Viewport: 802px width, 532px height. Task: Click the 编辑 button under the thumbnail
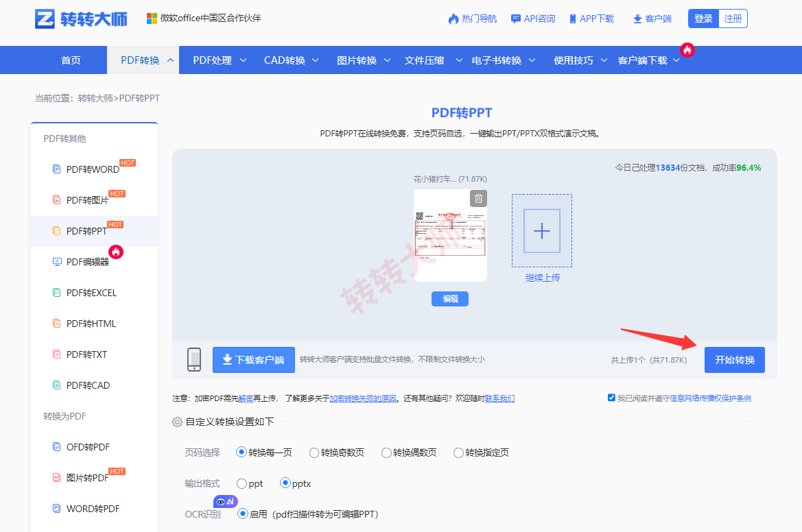pyautogui.click(x=450, y=299)
